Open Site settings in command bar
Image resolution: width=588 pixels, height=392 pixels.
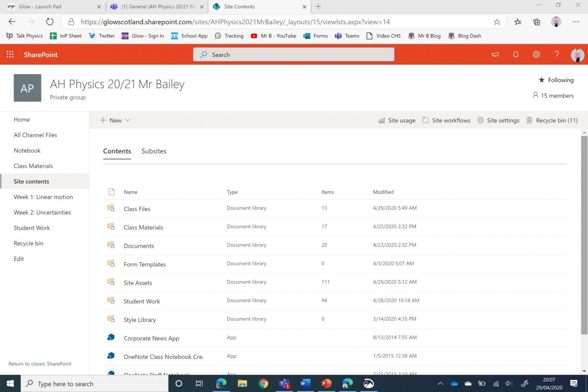pyautogui.click(x=498, y=120)
